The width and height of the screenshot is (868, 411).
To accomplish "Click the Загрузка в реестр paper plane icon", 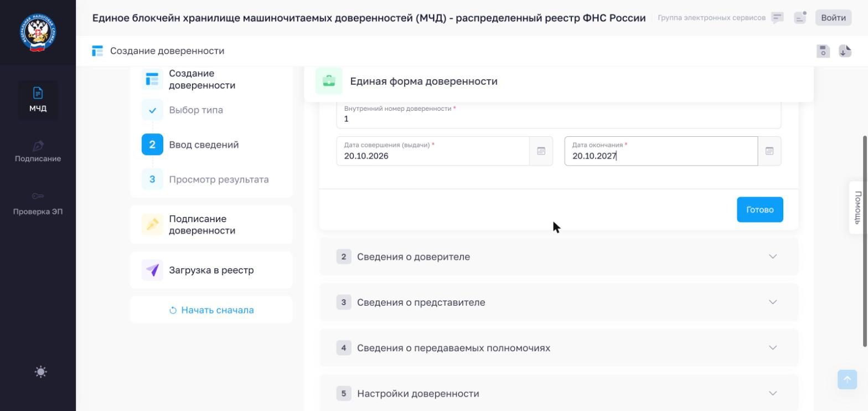I will [x=152, y=270].
